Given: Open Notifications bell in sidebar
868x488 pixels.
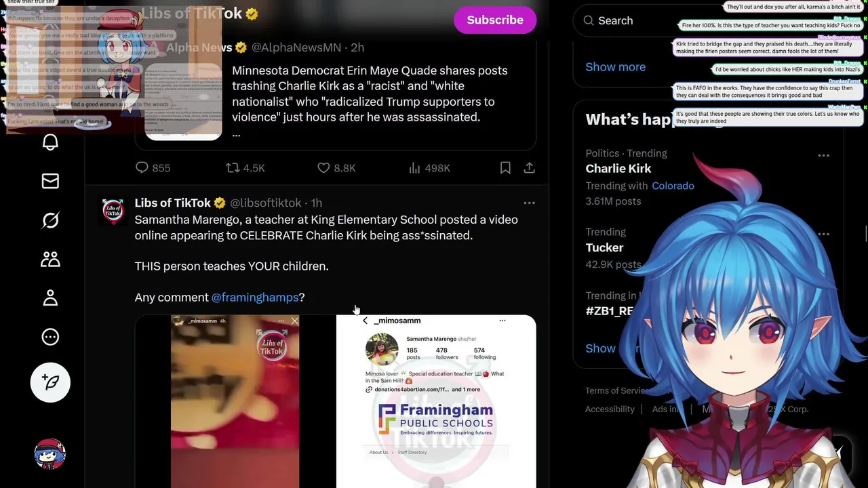Looking at the screenshot, I should point(50,142).
